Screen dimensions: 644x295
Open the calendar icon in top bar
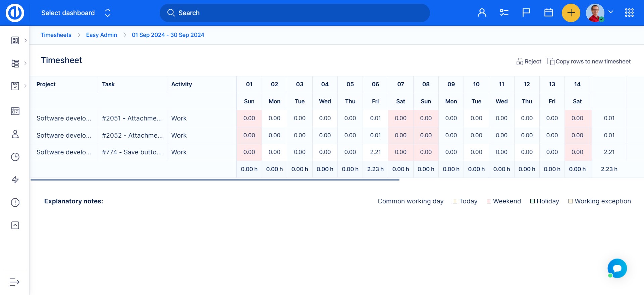pos(548,13)
